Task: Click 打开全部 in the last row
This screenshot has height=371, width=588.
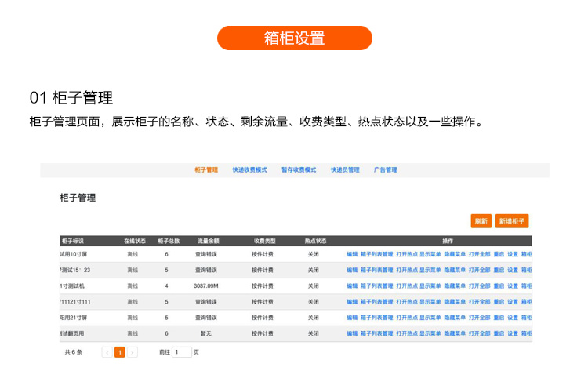Action: pos(479,333)
